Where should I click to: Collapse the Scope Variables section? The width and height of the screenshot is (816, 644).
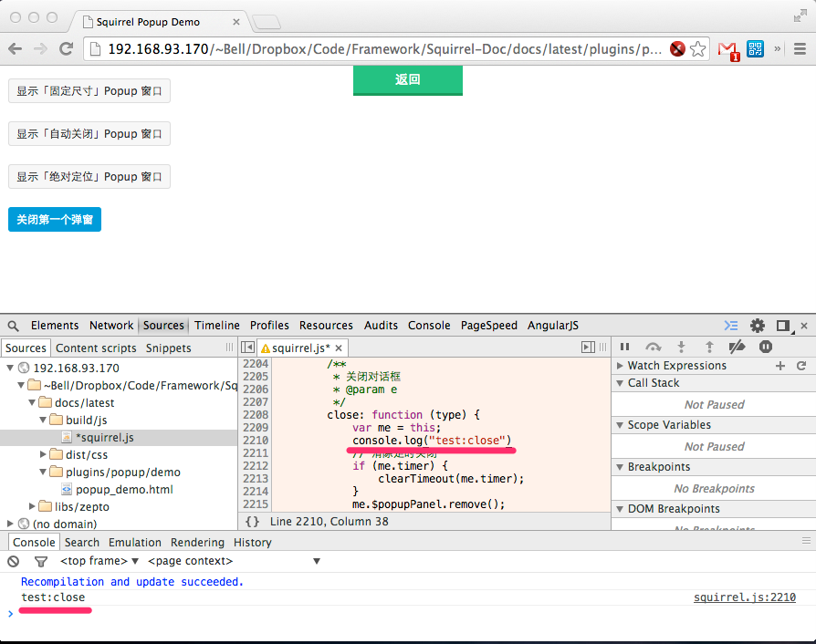pyautogui.click(x=620, y=425)
